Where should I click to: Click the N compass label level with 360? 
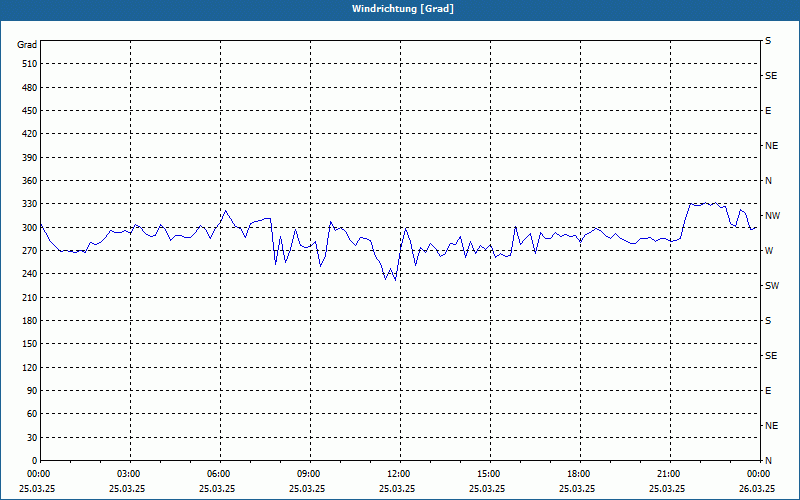click(x=768, y=181)
